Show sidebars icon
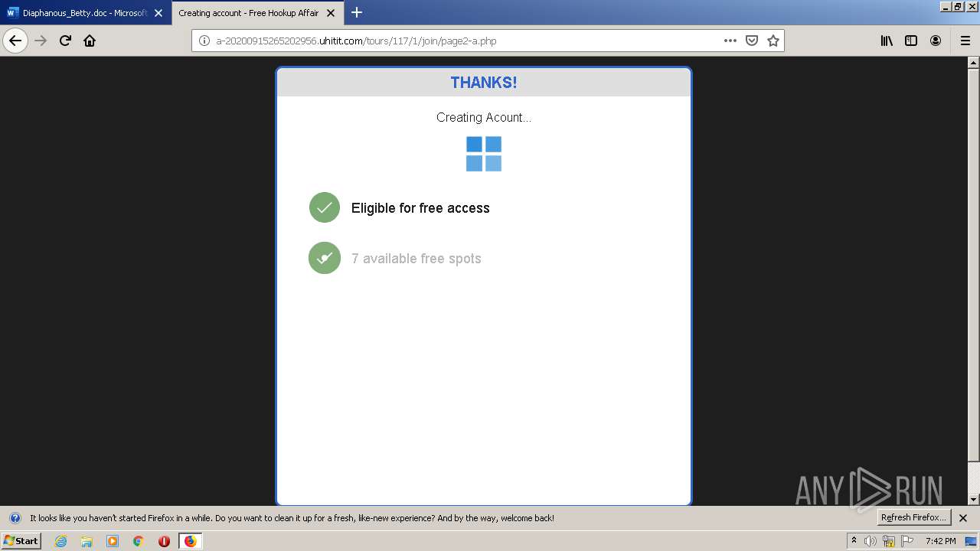980x551 pixels. 911,41
